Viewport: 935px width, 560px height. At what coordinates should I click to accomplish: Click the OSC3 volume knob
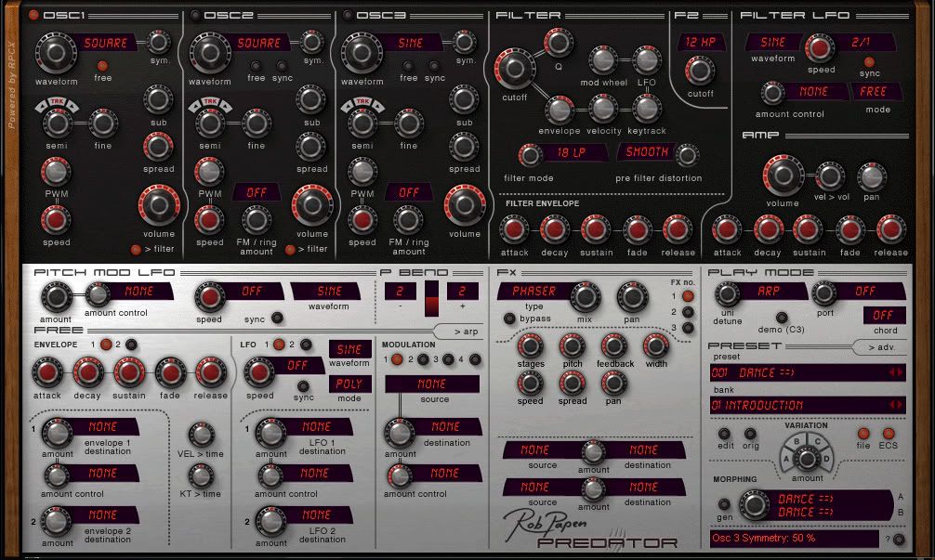465,205
